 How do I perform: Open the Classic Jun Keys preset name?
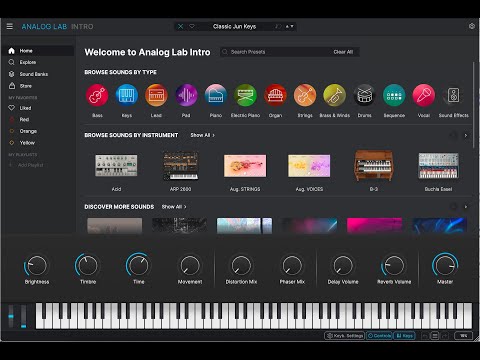point(234,26)
